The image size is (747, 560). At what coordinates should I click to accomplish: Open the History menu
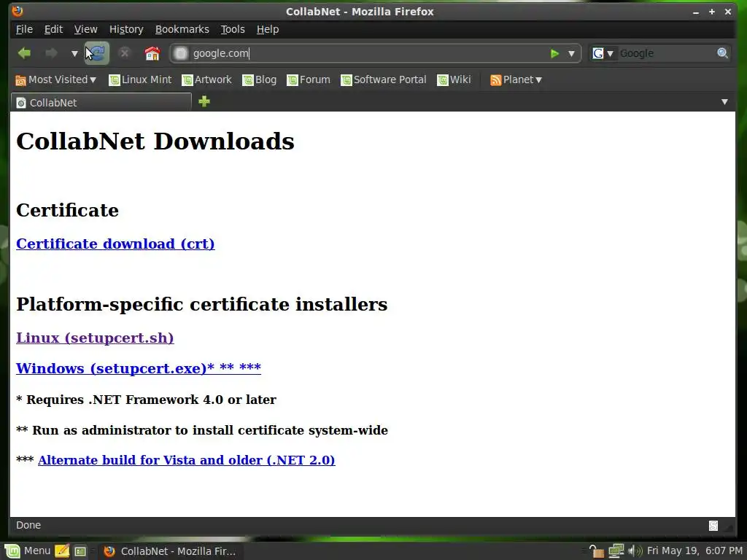tap(126, 29)
